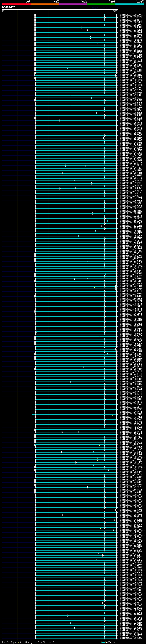
Task: Open hit UniRef100_O64955
Action: pos(131,188)
